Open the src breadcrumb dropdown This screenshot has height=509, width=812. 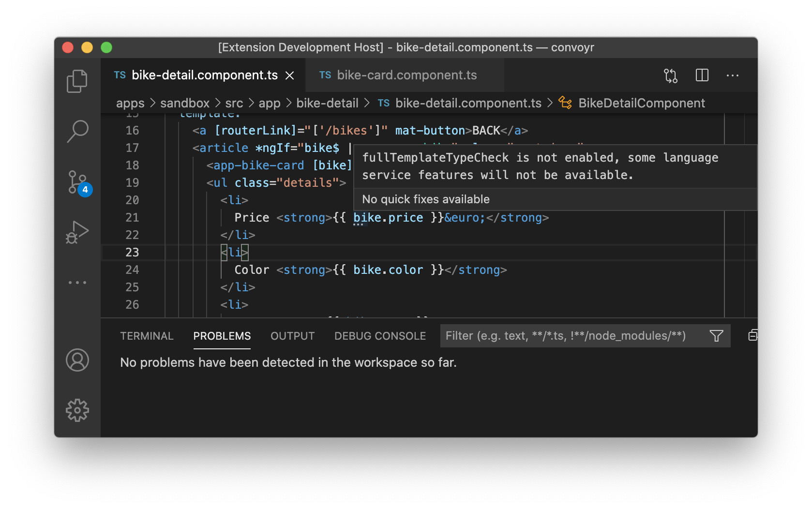pos(234,103)
